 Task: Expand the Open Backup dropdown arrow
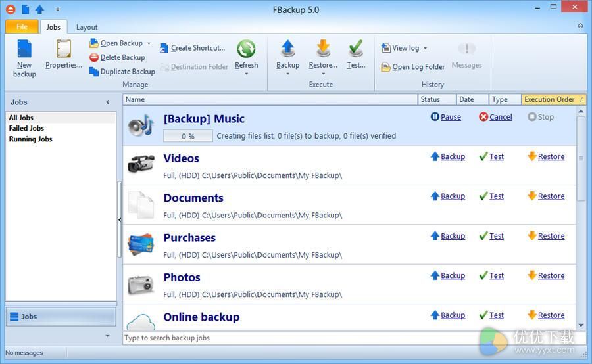click(x=149, y=43)
